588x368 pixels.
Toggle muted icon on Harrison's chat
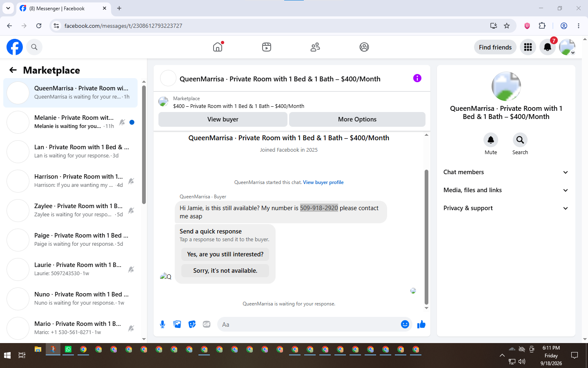click(131, 181)
